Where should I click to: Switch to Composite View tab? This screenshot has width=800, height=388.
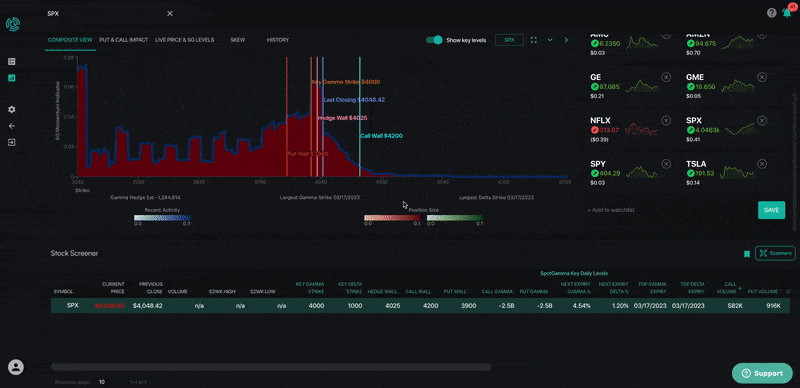70,40
